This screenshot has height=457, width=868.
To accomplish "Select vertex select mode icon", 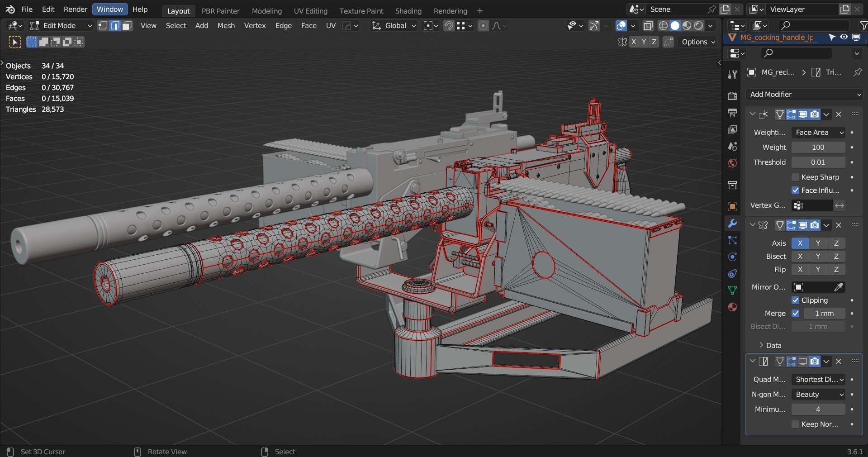I will point(103,26).
